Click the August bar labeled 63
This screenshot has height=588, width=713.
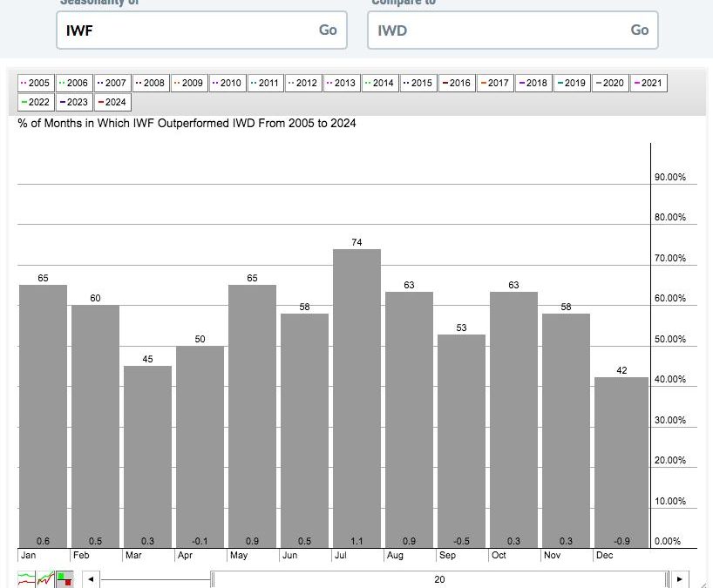410,420
